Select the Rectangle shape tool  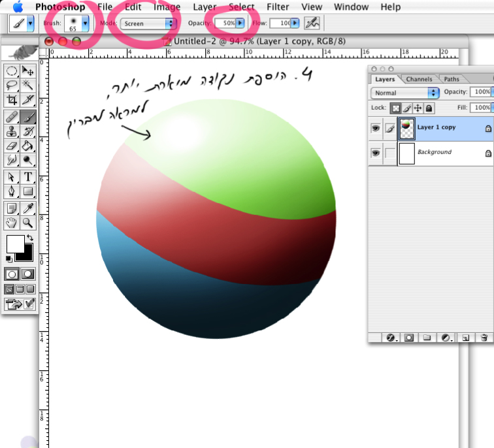click(28, 191)
